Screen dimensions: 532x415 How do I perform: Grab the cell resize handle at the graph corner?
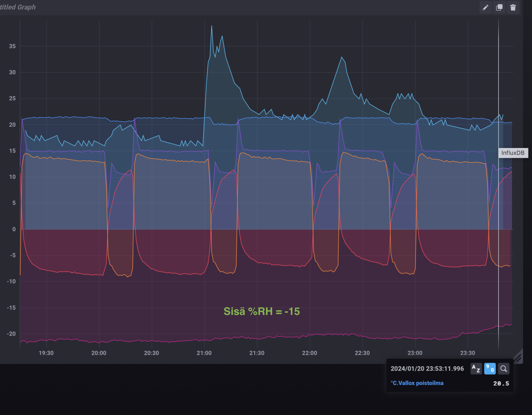pyautogui.click(x=517, y=358)
